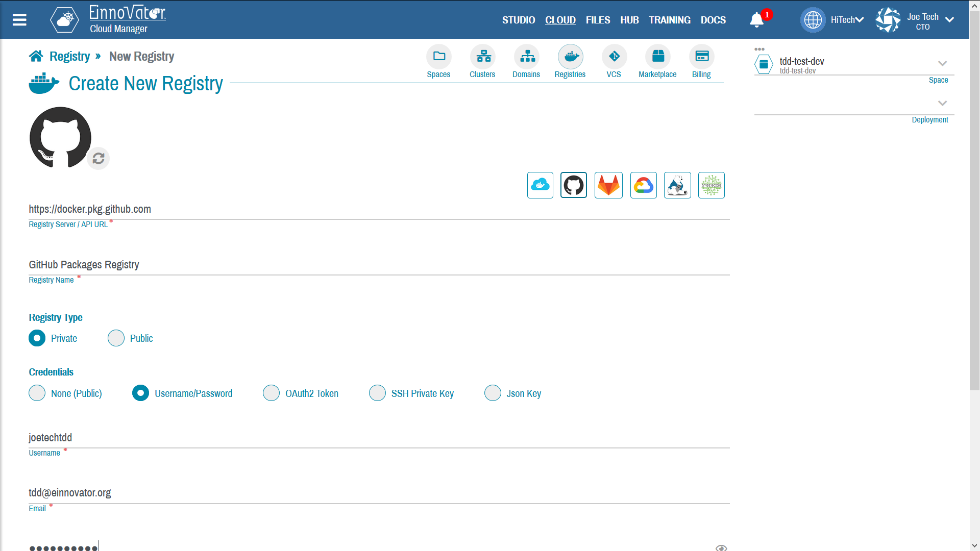The width and height of the screenshot is (980, 551).
Task: Click the HiTech globe icon
Action: pyautogui.click(x=813, y=20)
